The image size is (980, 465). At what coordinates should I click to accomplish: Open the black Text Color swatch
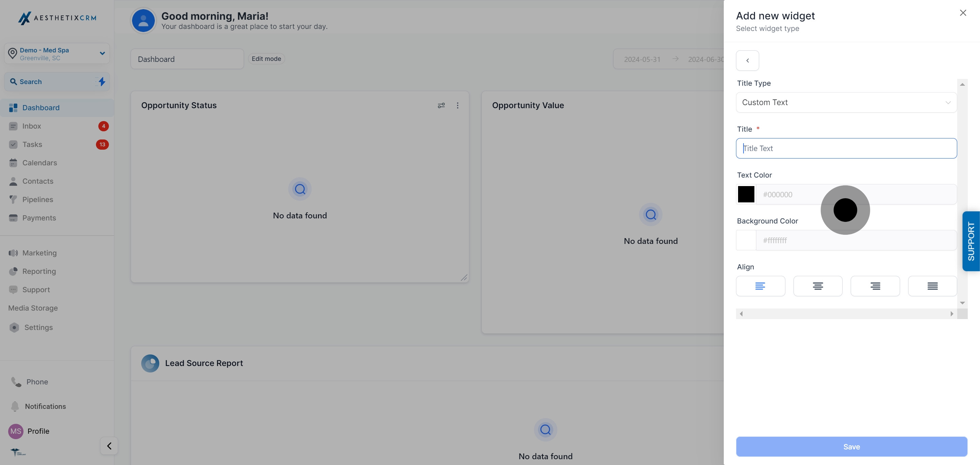746,194
